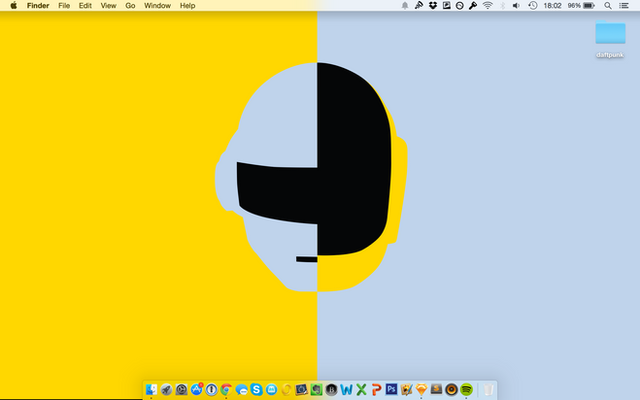
Task: Open the View menu
Action: coord(108,6)
